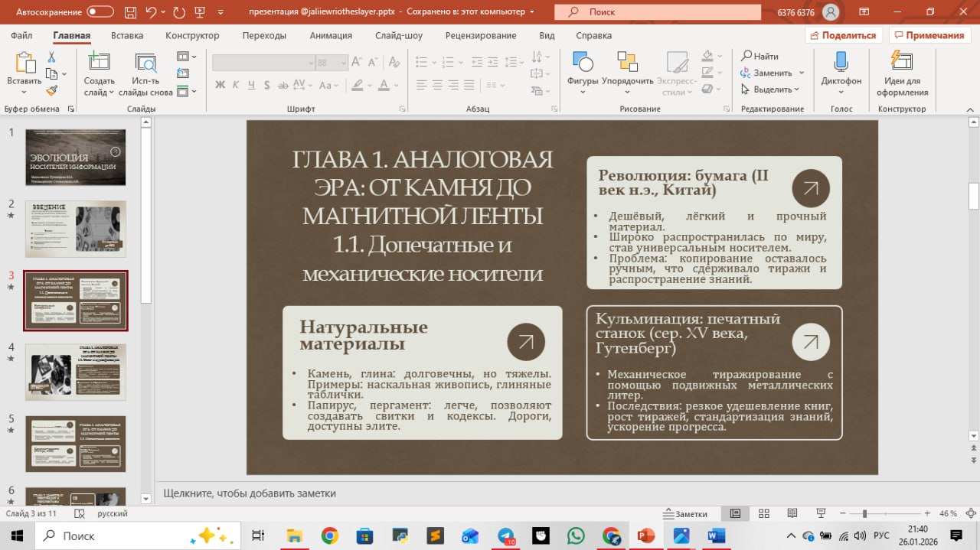
Task: Switch to the Переходы tab
Action: pos(264,36)
